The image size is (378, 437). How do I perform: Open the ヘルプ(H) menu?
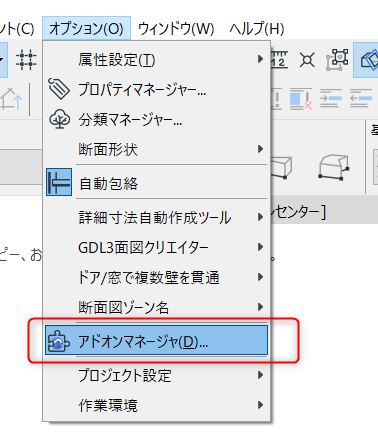257,29
